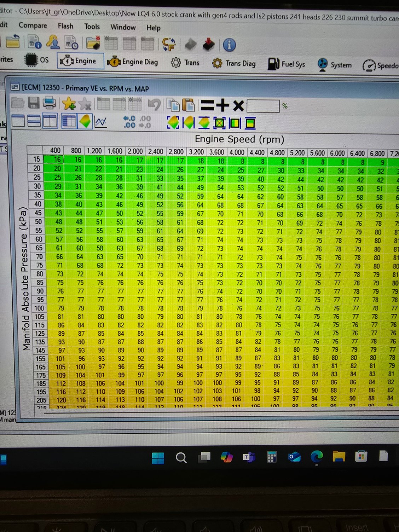Toggle the 2D line graph view
The image size is (399, 532).
click(101, 122)
